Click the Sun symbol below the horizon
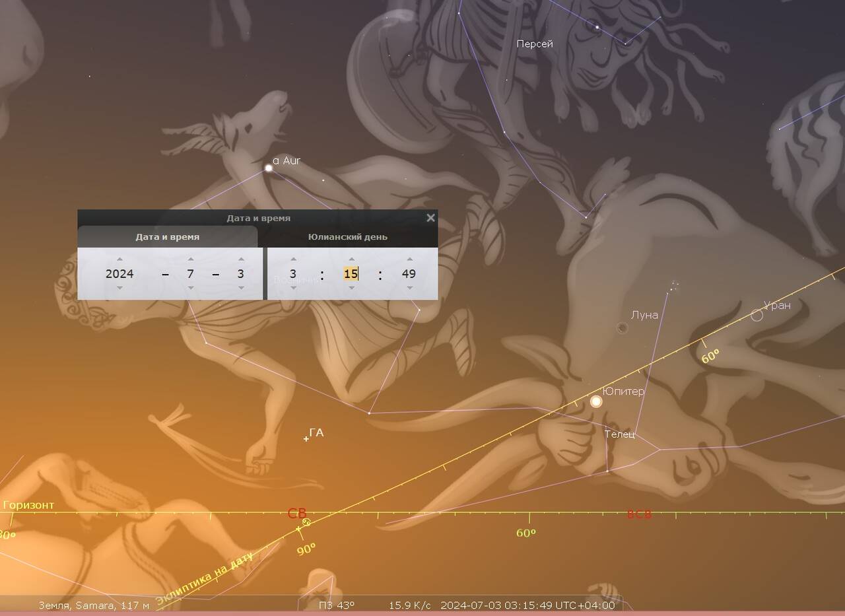Screen dimensions: 845x616 (306, 522)
